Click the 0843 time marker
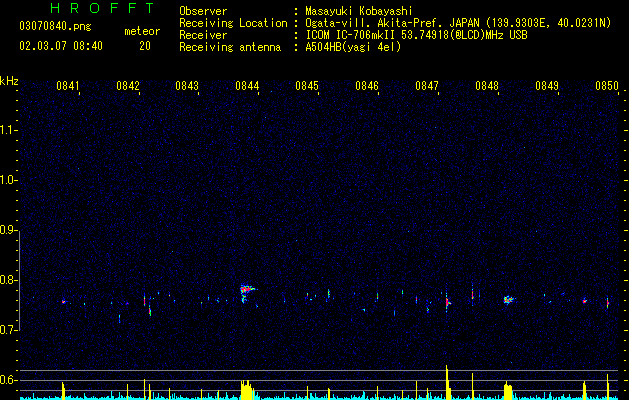 click(187, 86)
